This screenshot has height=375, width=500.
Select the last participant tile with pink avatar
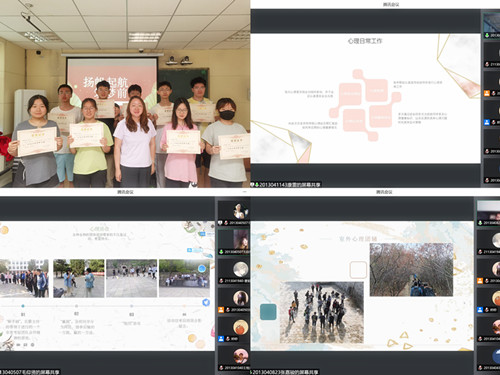click(x=233, y=358)
